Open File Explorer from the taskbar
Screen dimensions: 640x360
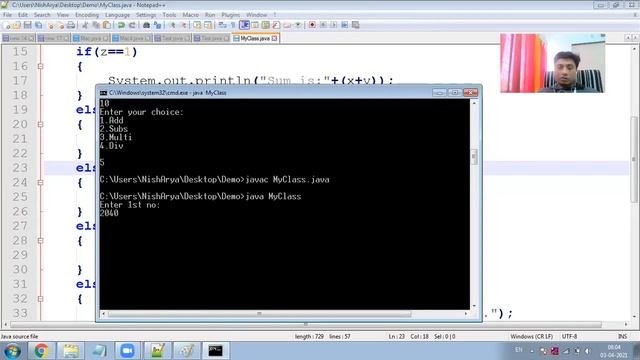[71, 351]
